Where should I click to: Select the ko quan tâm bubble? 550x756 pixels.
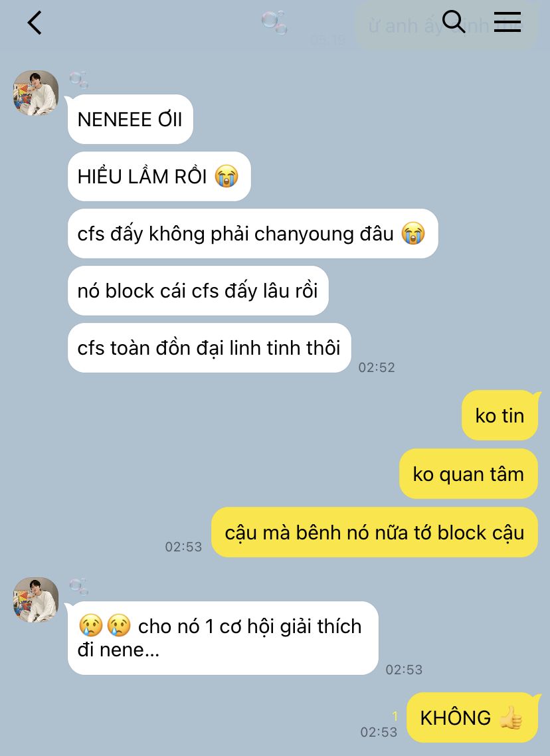pos(468,474)
